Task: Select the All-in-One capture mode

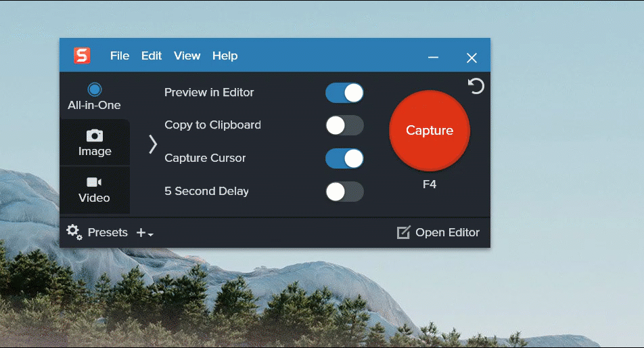Action: coord(94,97)
